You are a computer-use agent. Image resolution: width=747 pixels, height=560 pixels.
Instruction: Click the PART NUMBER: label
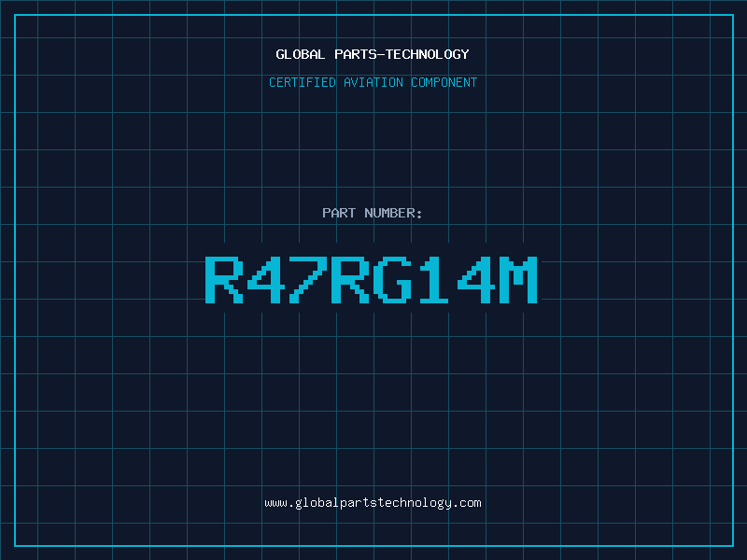(x=373, y=213)
